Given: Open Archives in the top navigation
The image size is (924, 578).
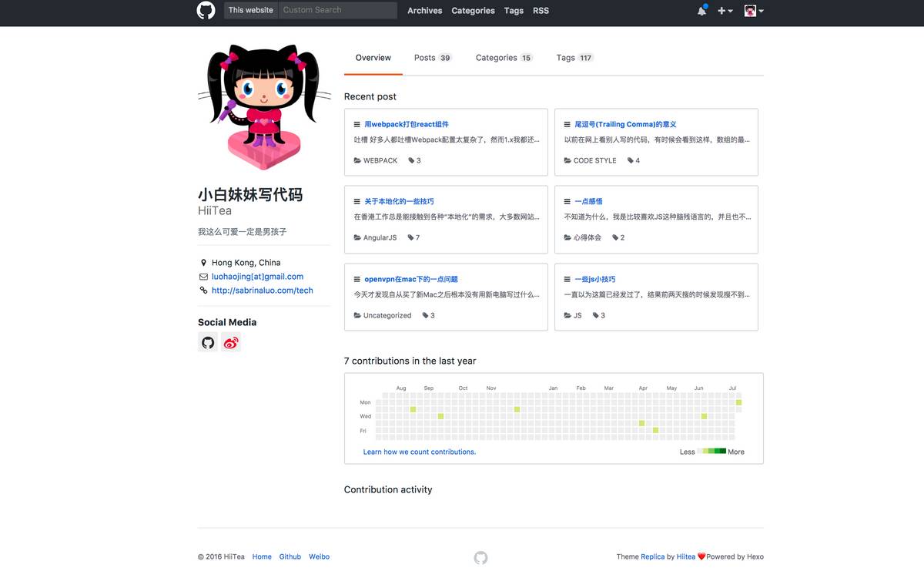Looking at the screenshot, I should click(x=424, y=11).
